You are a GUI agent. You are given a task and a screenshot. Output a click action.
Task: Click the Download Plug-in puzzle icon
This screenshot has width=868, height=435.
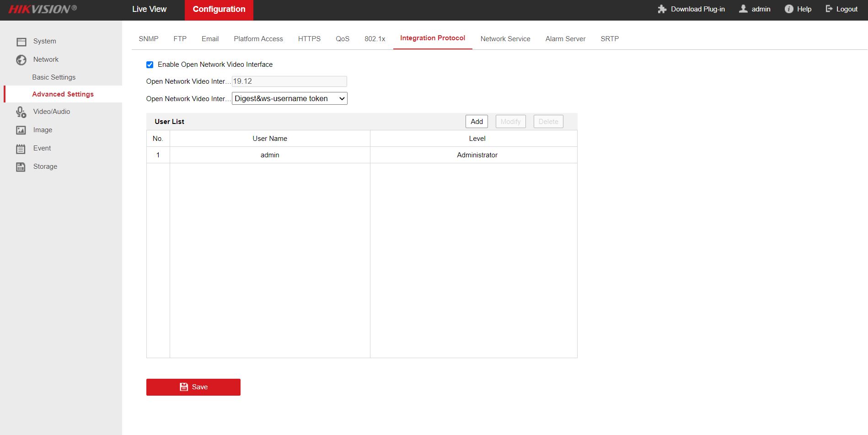point(662,9)
